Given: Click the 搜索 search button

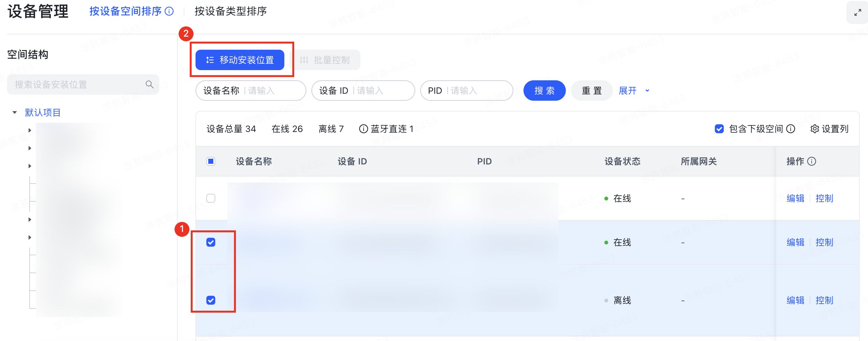Looking at the screenshot, I should click(544, 91).
